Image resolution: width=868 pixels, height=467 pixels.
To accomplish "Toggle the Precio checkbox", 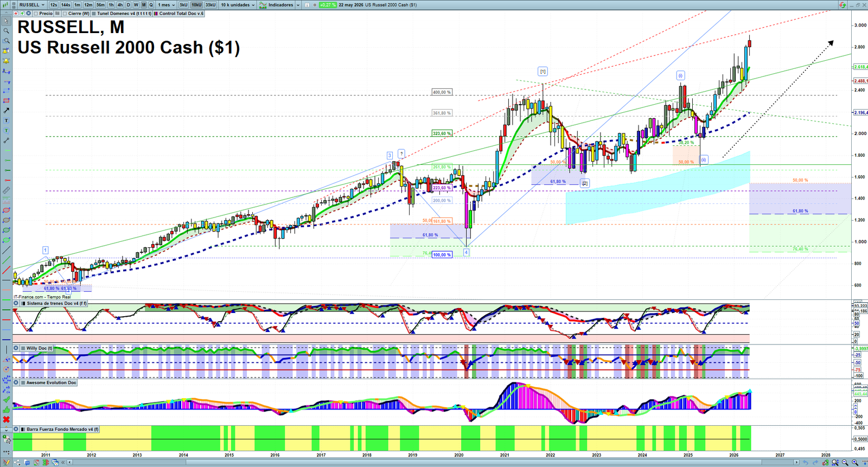I will click(x=36, y=14).
